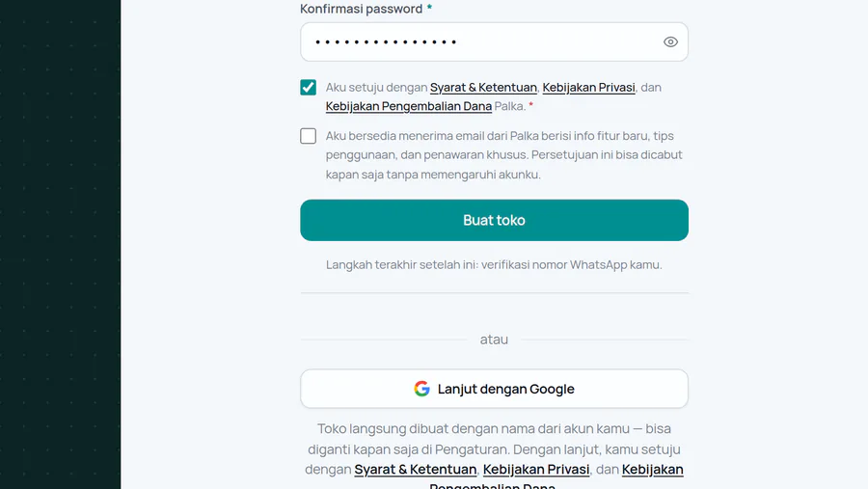Open Kebijakan Pengembalian Dana link beside agreement checkbox

409,106
